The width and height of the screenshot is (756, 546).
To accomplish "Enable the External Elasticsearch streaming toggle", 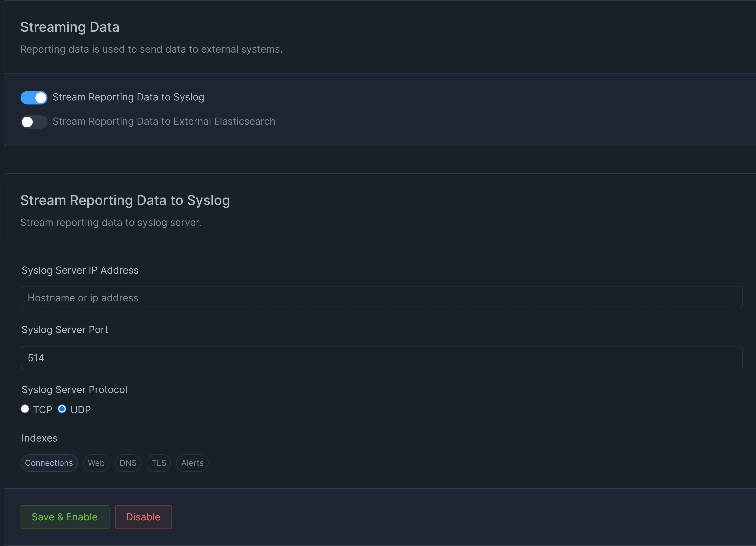I will click(x=34, y=122).
